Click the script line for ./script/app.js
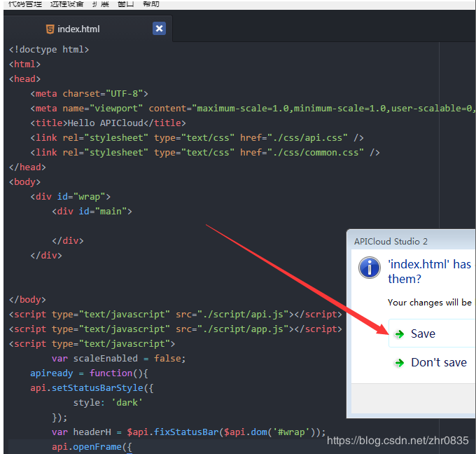Screen dimensions: 476x454 (x=176, y=329)
